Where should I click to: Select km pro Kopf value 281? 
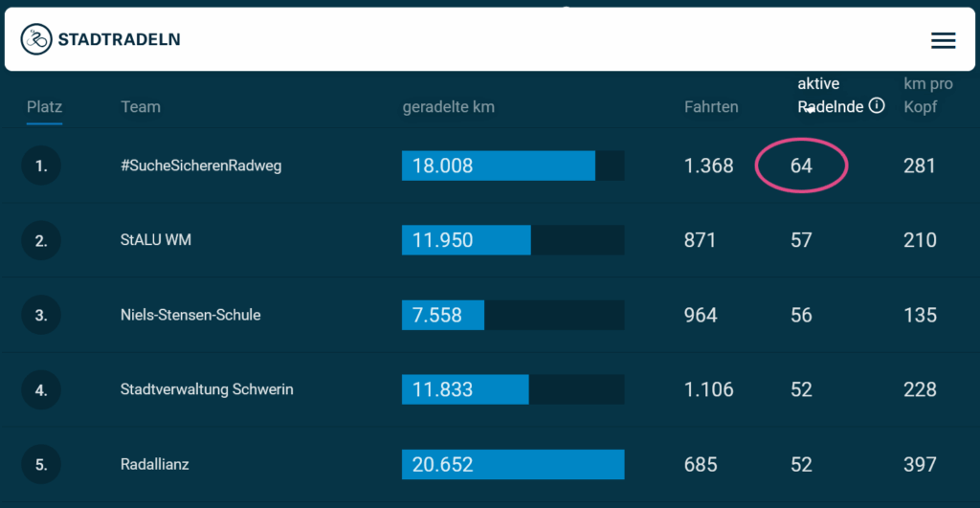(x=920, y=166)
